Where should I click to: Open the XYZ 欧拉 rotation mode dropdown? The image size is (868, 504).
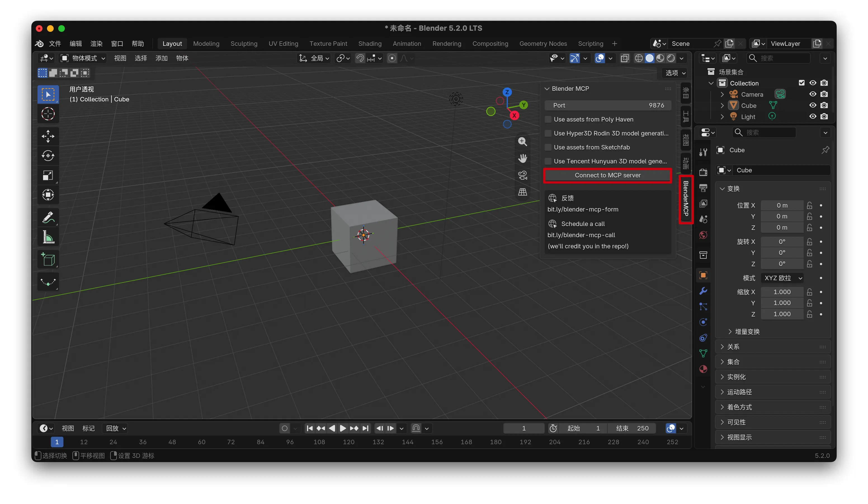(x=782, y=278)
